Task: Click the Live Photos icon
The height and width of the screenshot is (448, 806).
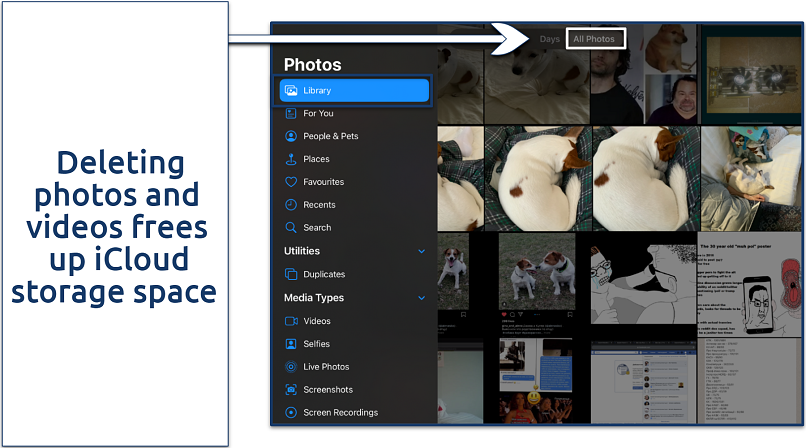Action: 291,367
